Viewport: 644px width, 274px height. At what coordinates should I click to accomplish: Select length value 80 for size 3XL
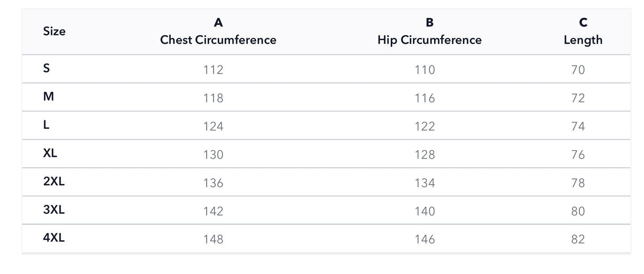pyautogui.click(x=578, y=211)
